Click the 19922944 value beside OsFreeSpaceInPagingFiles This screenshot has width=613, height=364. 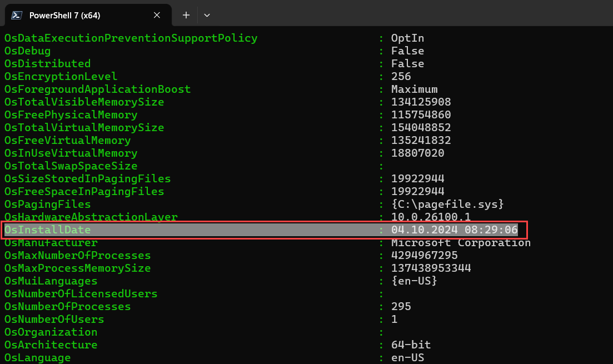pos(418,192)
